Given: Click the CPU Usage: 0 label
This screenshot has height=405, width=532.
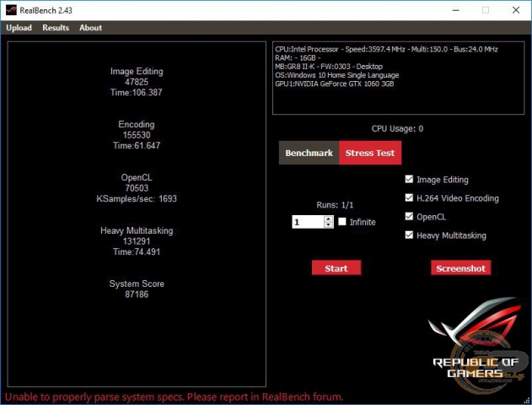Looking at the screenshot, I should point(397,128).
